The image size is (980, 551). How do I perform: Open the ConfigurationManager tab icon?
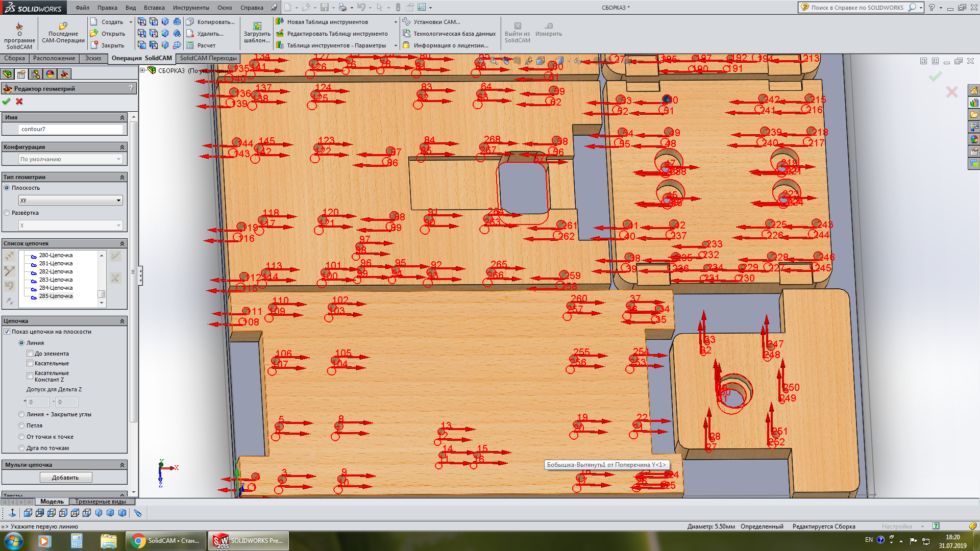(36, 74)
